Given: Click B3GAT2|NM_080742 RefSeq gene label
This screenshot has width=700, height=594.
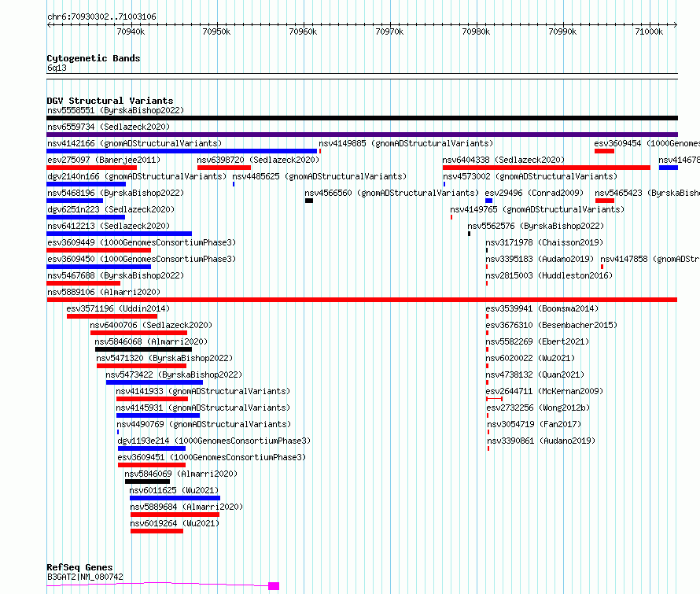Looking at the screenshot, I should coord(85,577).
